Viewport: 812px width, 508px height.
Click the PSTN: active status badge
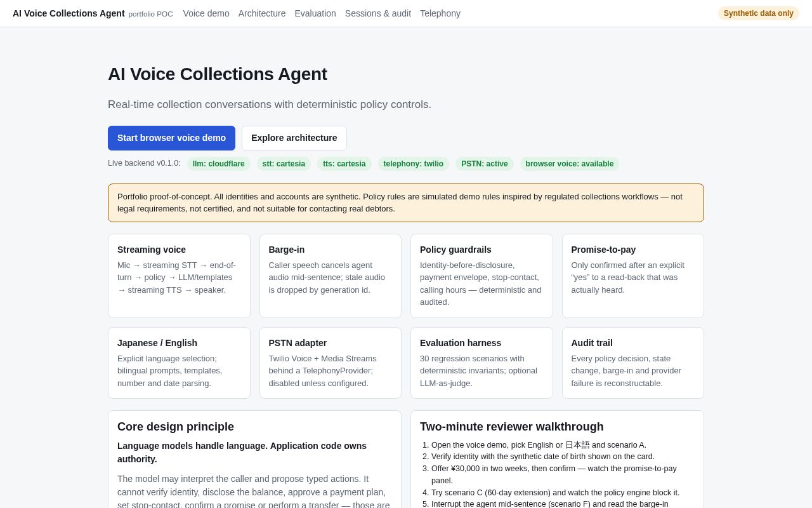(485, 164)
